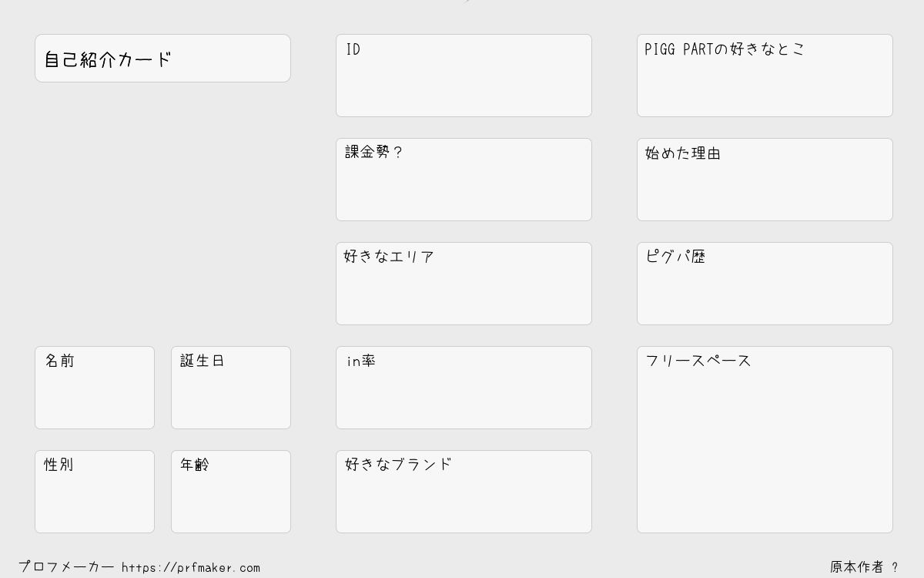The height and width of the screenshot is (578, 924).
Task: Click the 自己紹介カード title box
Action: (x=162, y=58)
